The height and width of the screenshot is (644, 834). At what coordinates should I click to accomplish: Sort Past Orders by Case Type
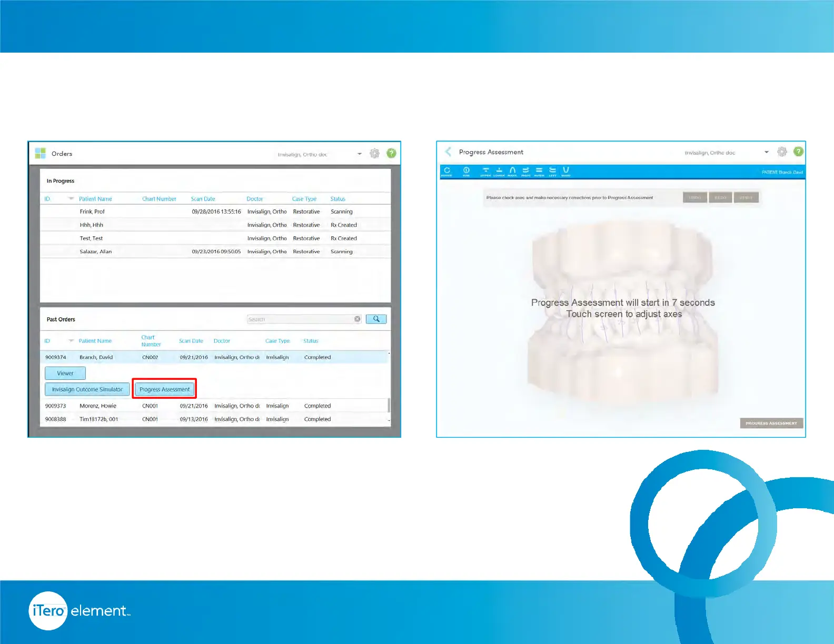277,341
